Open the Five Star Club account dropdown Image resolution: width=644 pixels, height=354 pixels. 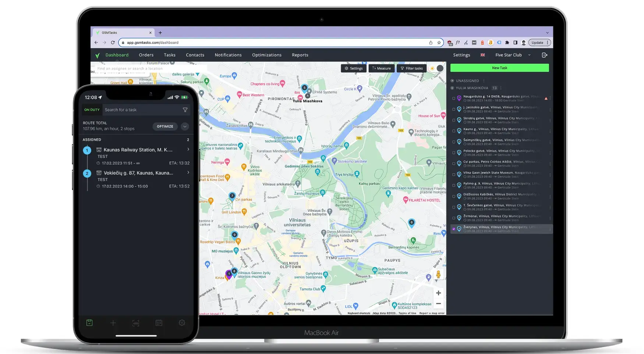click(513, 55)
